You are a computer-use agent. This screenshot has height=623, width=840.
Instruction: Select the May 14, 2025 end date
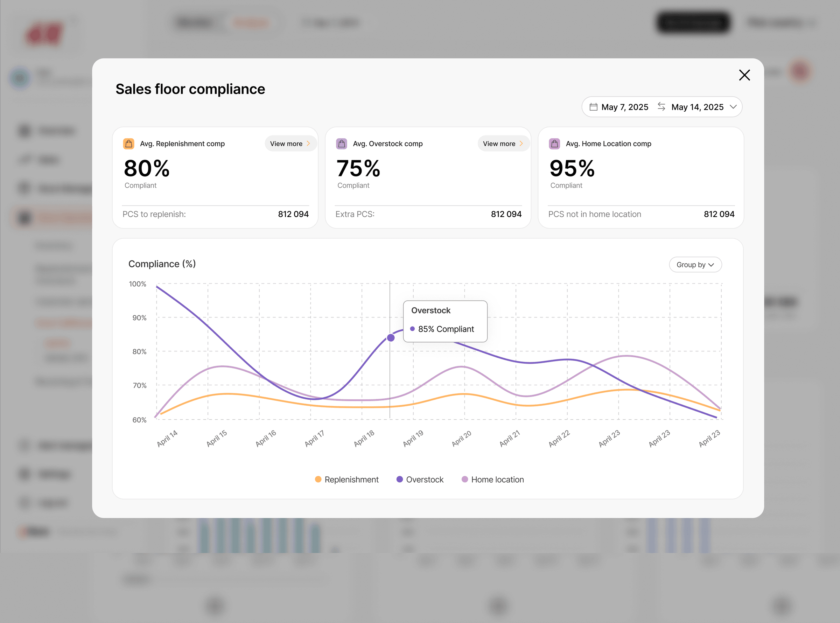(697, 107)
